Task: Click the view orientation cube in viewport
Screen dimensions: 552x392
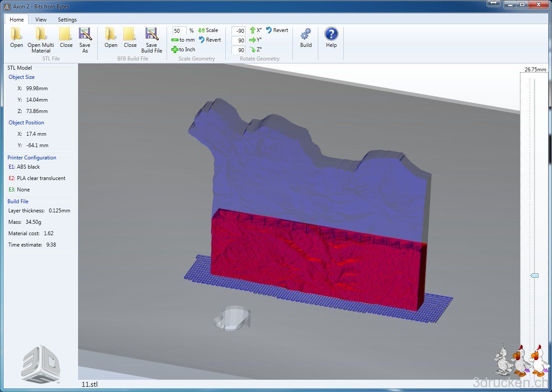Action: pyautogui.click(x=232, y=318)
